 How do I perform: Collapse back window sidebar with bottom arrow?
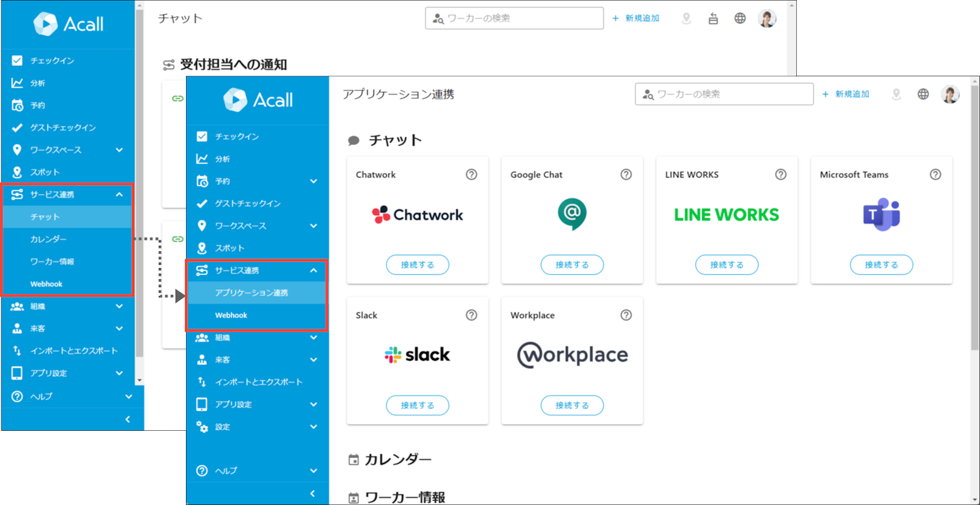click(128, 419)
